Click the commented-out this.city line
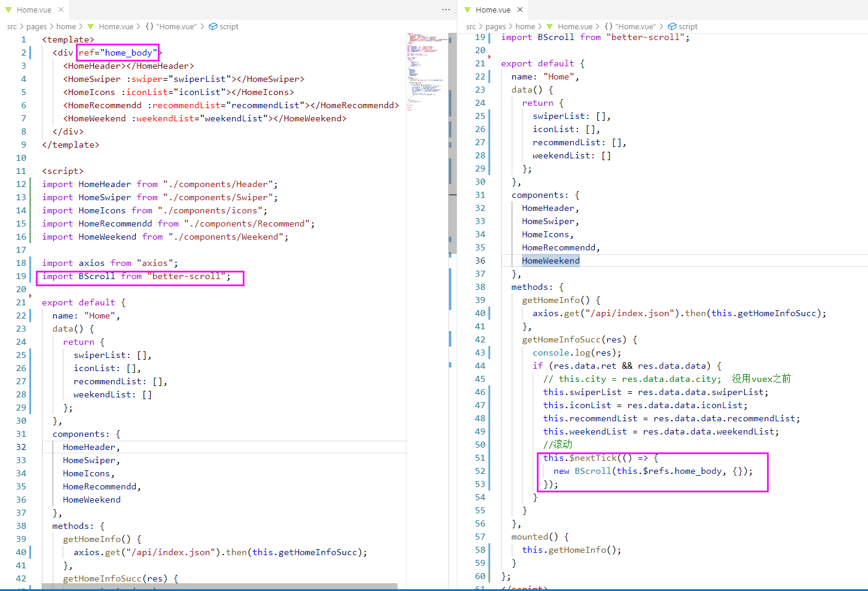This screenshot has height=591, width=868. (x=667, y=379)
